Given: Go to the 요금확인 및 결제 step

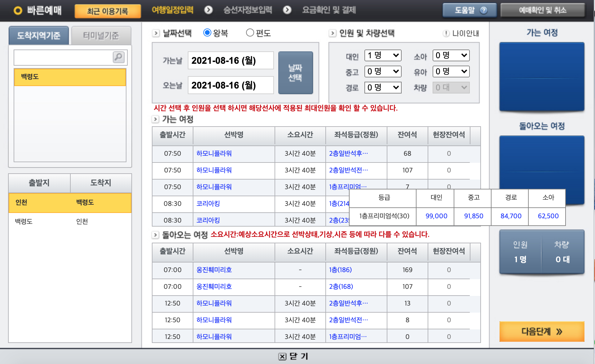Looking at the screenshot, I should 329,10.
